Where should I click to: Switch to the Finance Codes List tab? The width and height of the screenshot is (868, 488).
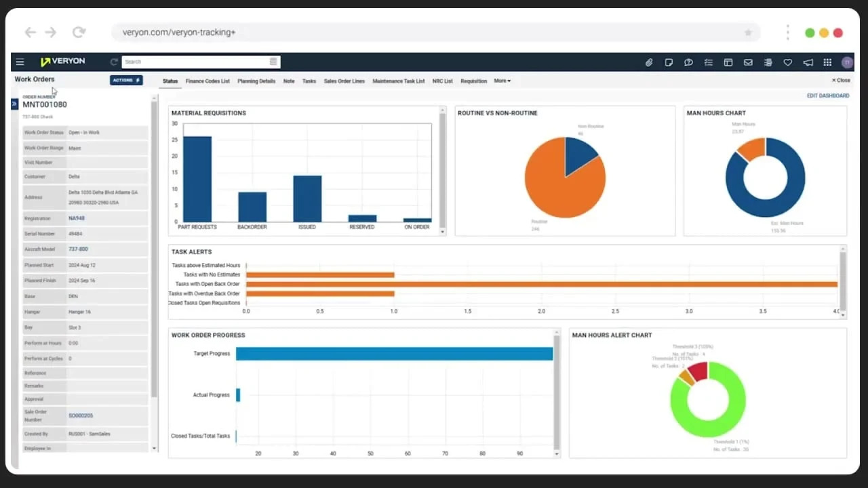click(x=208, y=81)
